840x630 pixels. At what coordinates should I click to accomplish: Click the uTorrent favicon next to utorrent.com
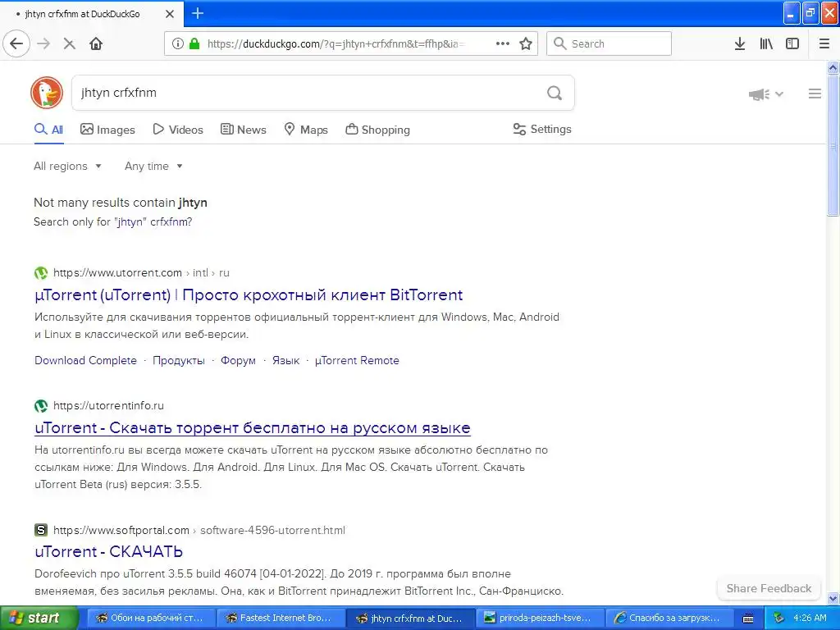(41, 272)
